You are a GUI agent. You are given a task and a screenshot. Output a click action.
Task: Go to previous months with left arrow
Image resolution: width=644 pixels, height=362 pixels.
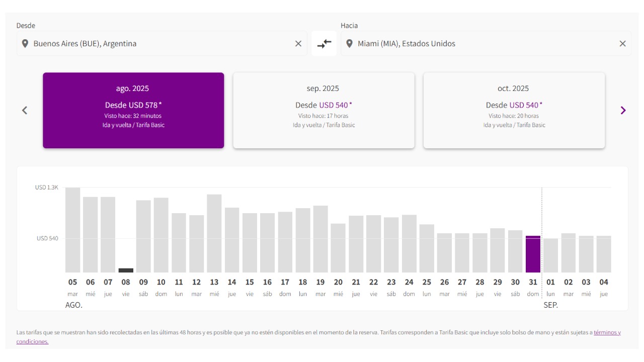click(25, 110)
